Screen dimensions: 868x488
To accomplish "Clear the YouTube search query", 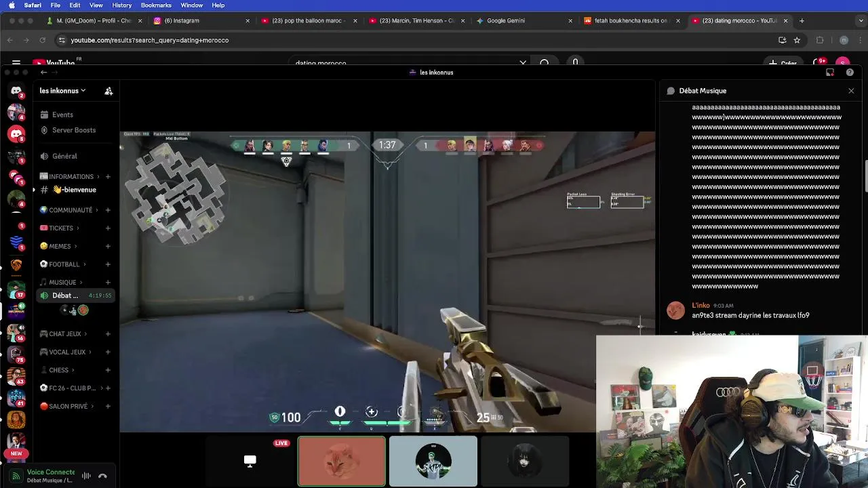I will pyautogui.click(x=523, y=63).
